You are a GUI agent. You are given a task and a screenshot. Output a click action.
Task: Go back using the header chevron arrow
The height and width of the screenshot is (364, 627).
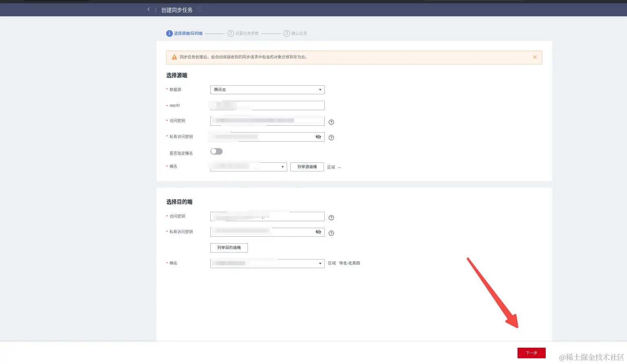point(149,9)
